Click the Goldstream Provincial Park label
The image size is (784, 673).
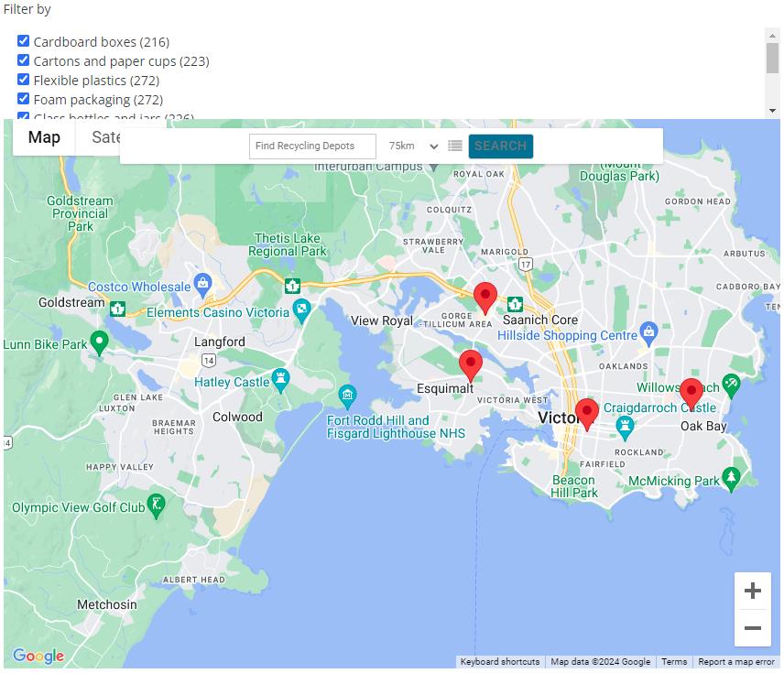[x=80, y=213]
